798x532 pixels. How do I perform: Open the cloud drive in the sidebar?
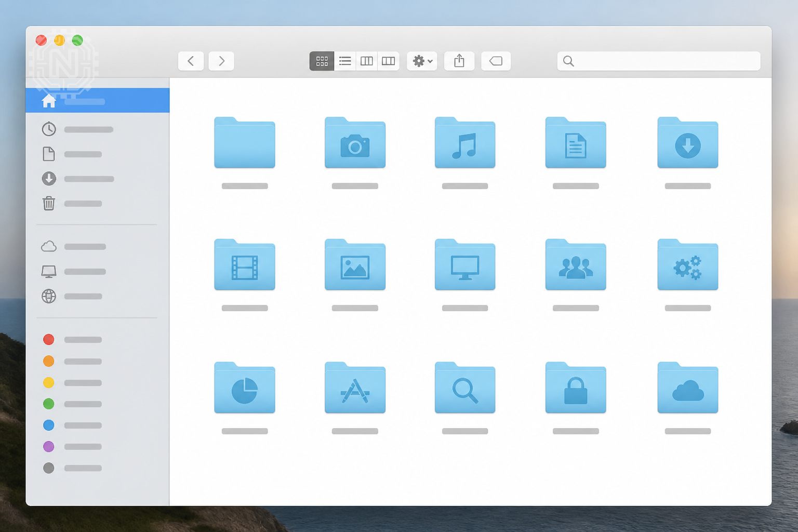tap(49, 246)
